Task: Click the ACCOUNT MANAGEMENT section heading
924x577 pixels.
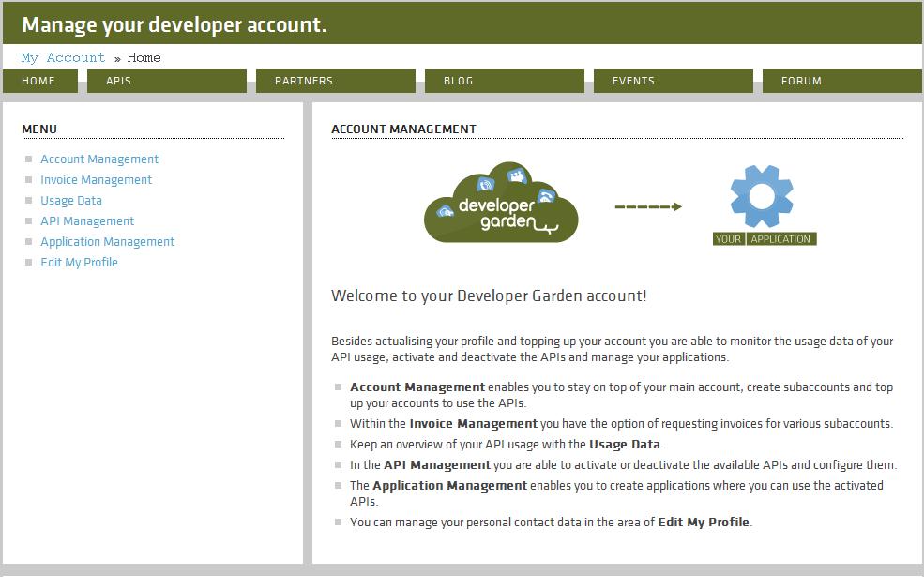Action: pos(403,129)
